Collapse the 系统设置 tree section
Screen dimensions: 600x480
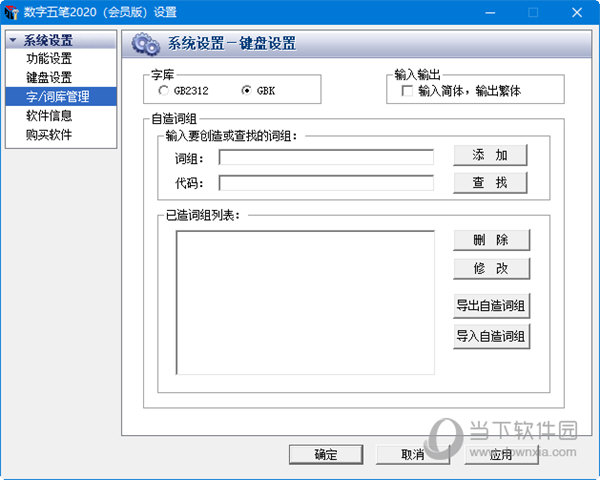click(13, 40)
